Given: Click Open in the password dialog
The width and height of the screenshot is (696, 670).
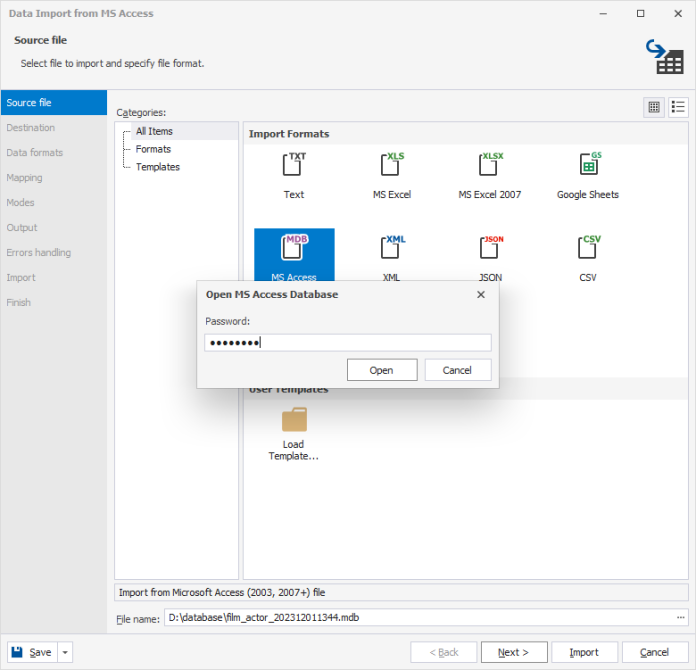Looking at the screenshot, I should pos(381,370).
